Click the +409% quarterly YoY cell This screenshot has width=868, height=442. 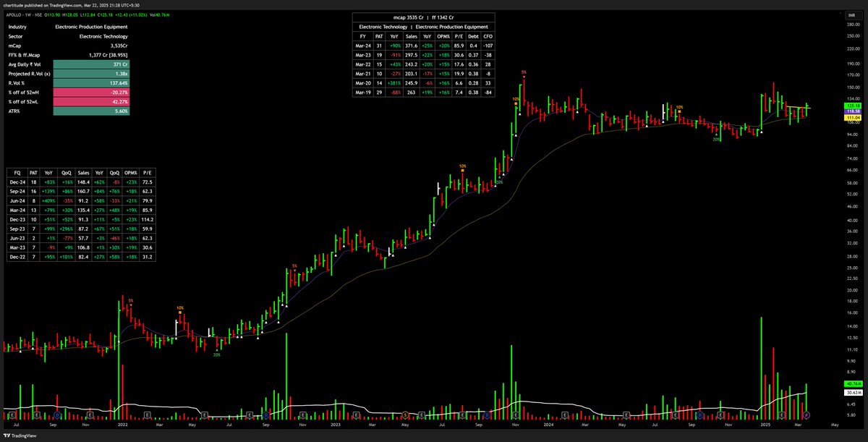(x=48, y=202)
